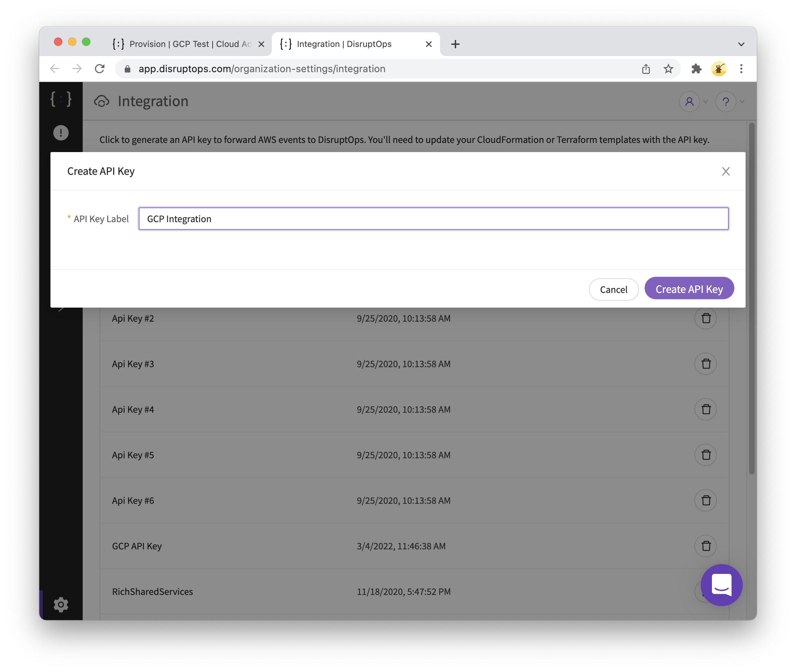Click the DisruptOps logo in the sidebar
Viewport: 796px width, 672px height.
click(61, 100)
